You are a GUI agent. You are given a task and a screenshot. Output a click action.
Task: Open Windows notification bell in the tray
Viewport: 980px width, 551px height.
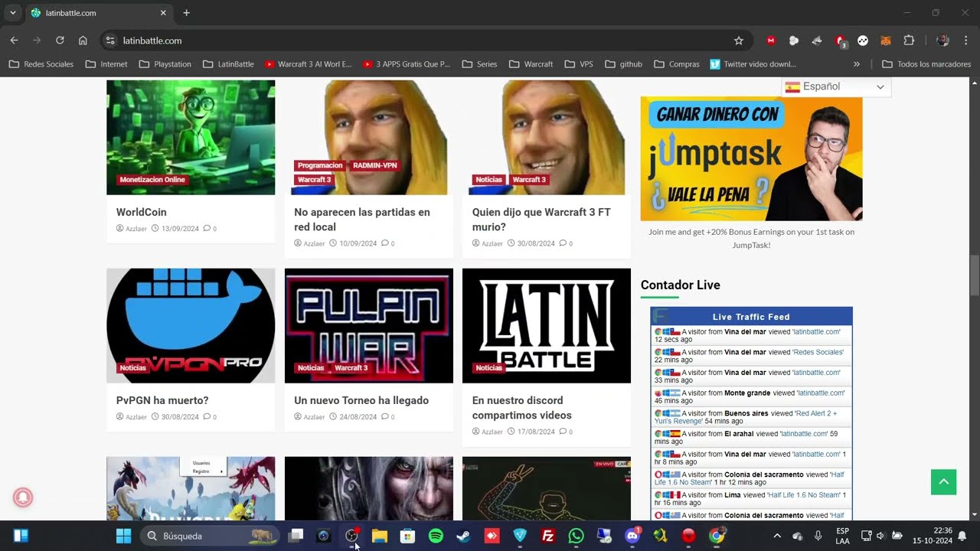(962, 536)
